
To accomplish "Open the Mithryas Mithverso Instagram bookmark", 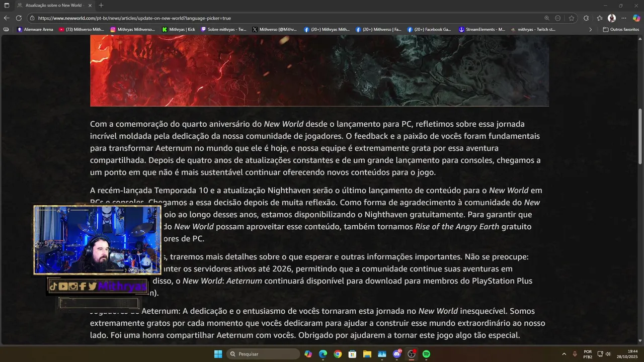I will pyautogui.click(x=133, y=30).
